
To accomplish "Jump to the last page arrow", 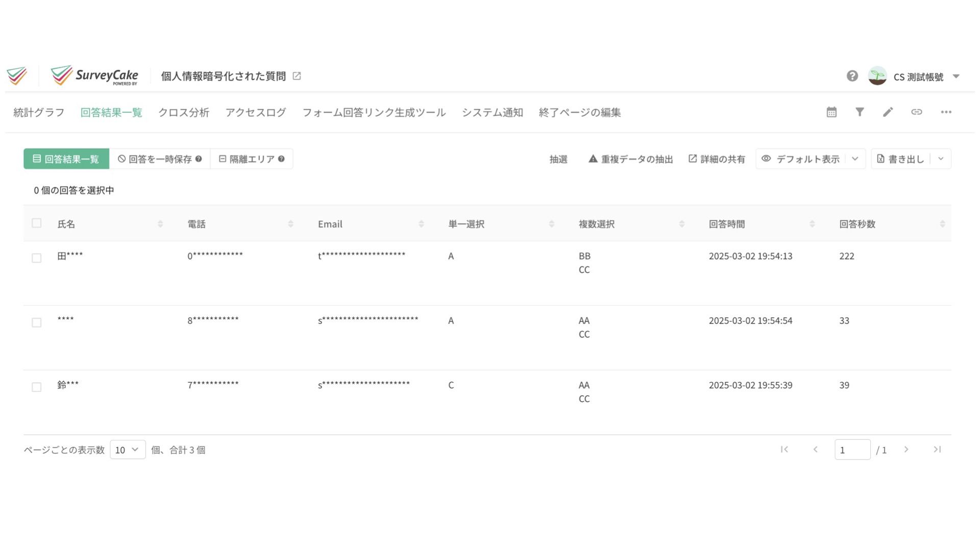I will pyautogui.click(x=937, y=449).
